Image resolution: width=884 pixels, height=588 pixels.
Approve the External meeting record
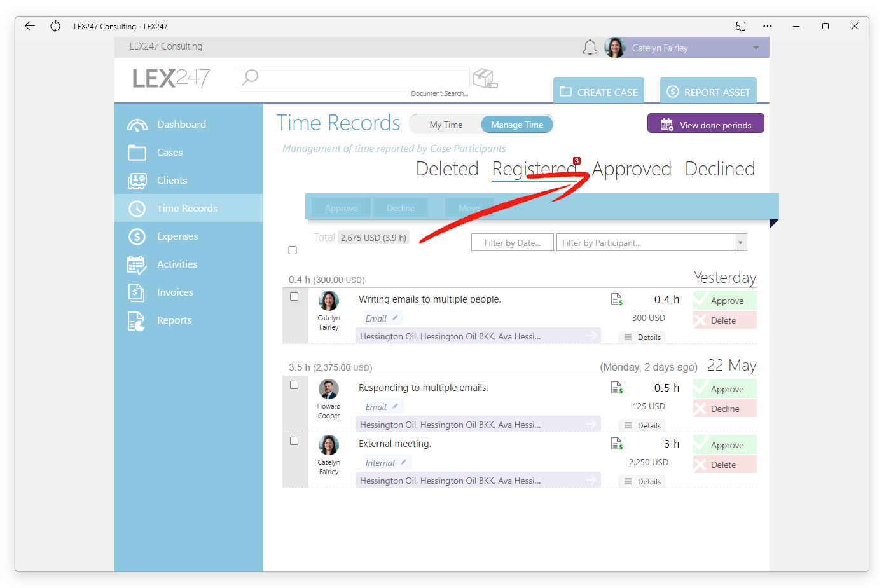coord(725,444)
